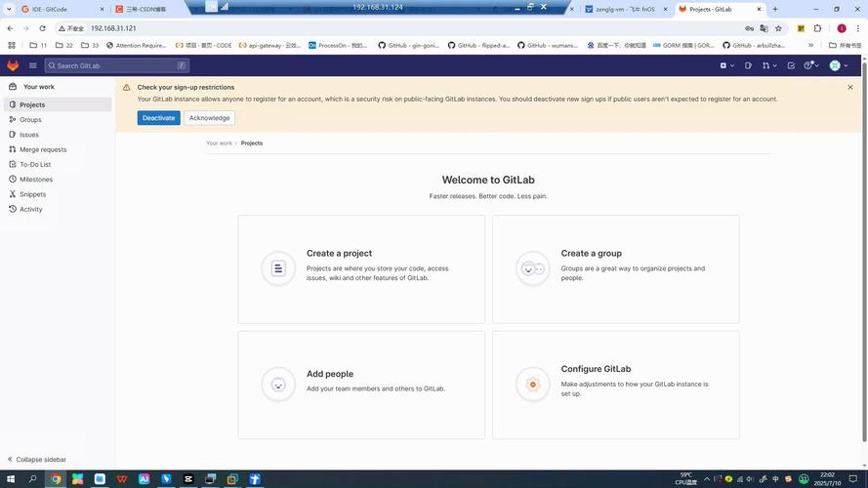Click the GitLab fox logo
Image resolution: width=868 pixels, height=488 pixels.
(13, 65)
